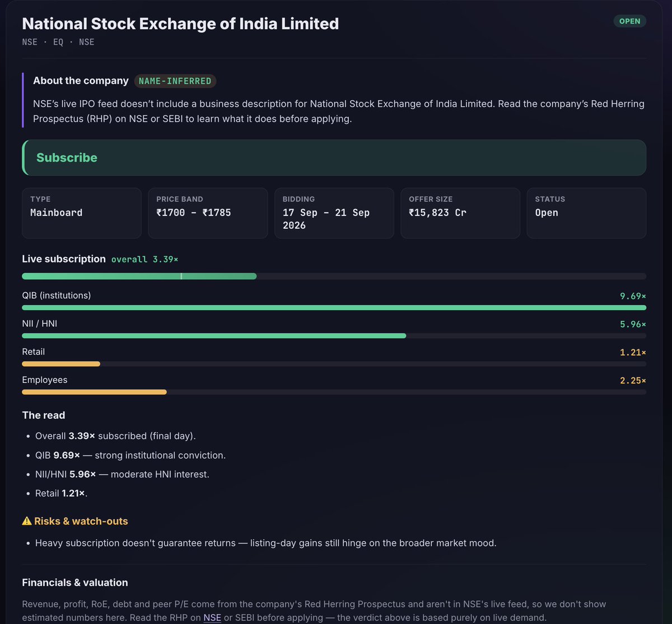Click the overall live subscription progress bar
Image resolution: width=672 pixels, height=624 pixels.
coord(334,276)
